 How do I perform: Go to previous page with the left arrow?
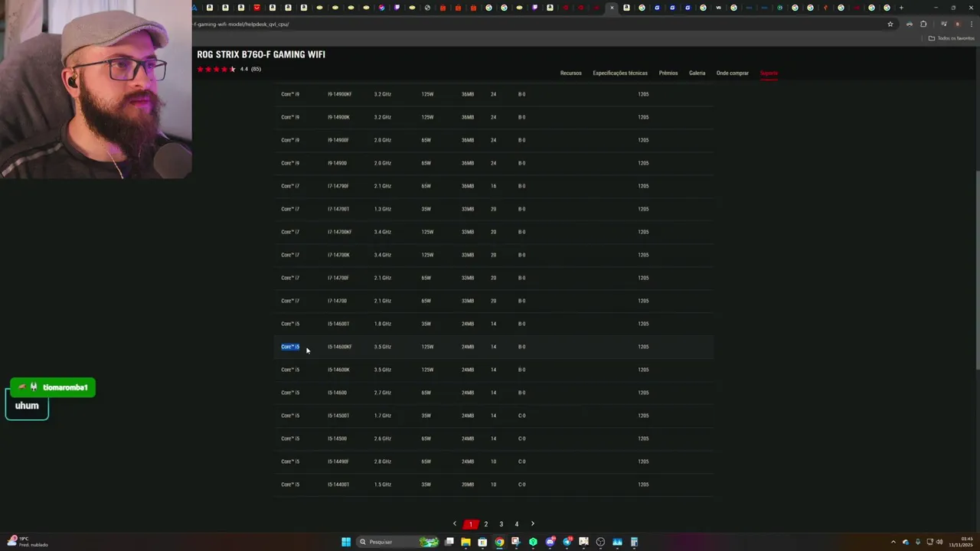(455, 524)
